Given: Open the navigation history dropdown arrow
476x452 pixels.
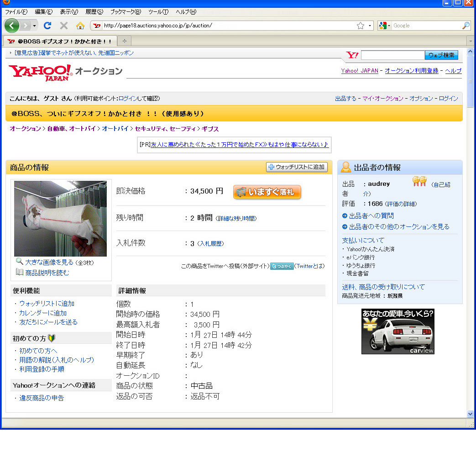Looking at the screenshot, I should click(34, 26).
